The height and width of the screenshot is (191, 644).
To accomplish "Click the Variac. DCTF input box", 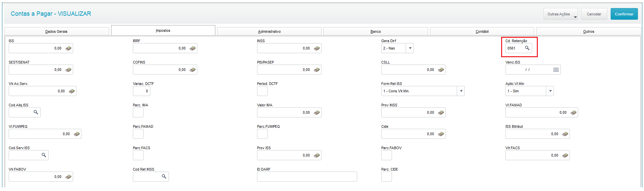I will tap(142, 91).
